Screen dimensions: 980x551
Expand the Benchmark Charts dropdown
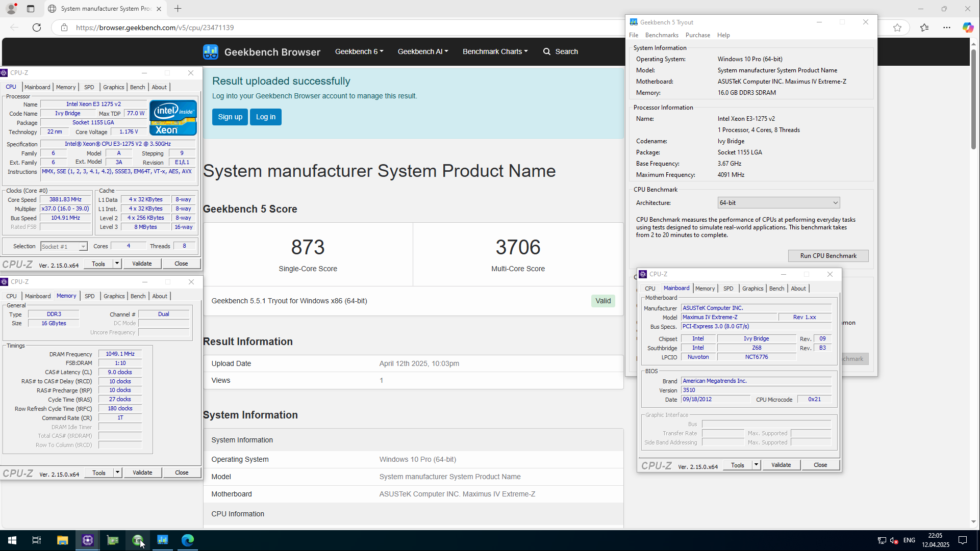click(495, 51)
